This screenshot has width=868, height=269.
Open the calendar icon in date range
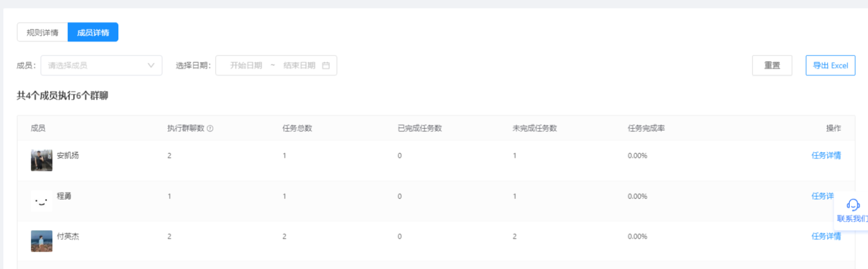tap(326, 66)
